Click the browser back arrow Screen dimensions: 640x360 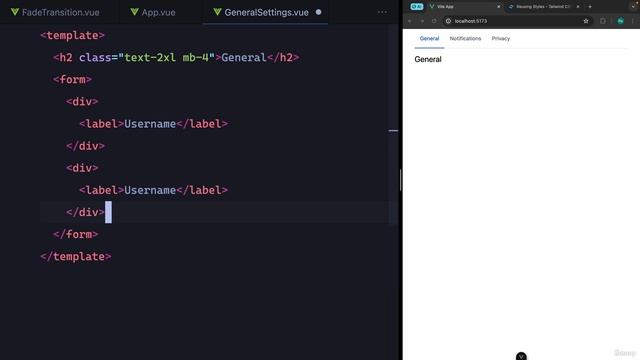pyautogui.click(x=410, y=21)
